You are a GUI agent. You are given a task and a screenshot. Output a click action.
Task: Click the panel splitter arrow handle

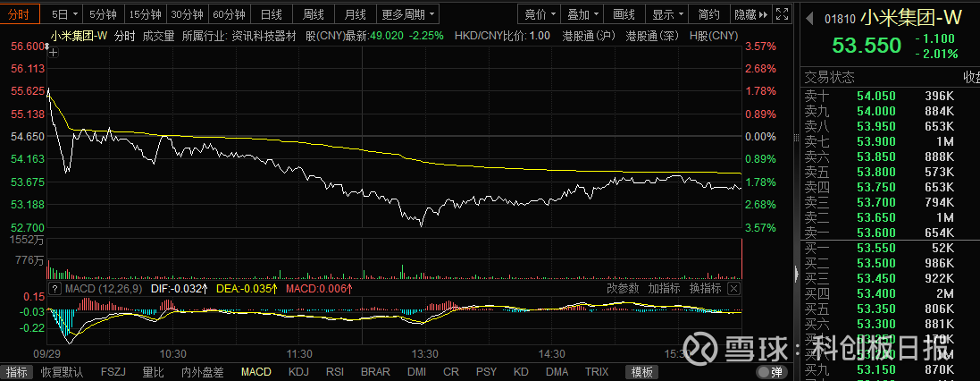click(x=796, y=274)
